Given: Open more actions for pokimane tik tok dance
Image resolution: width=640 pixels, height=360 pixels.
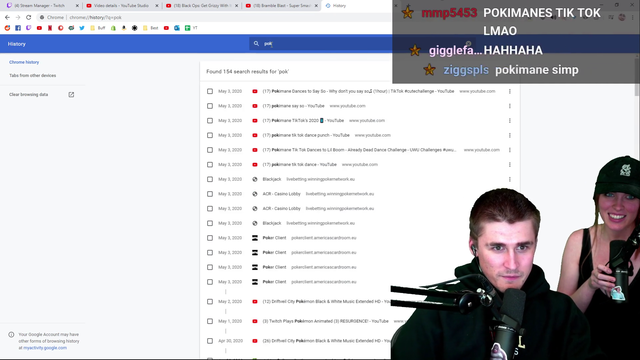Looking at the screenshot, I should click(510, 165).
